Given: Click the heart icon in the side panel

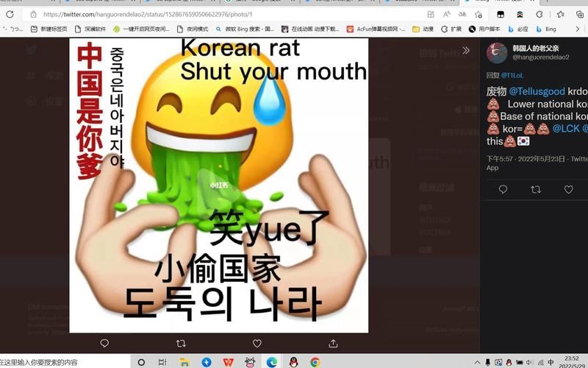Looking at the screenshot, I should [x=568, y=189].
